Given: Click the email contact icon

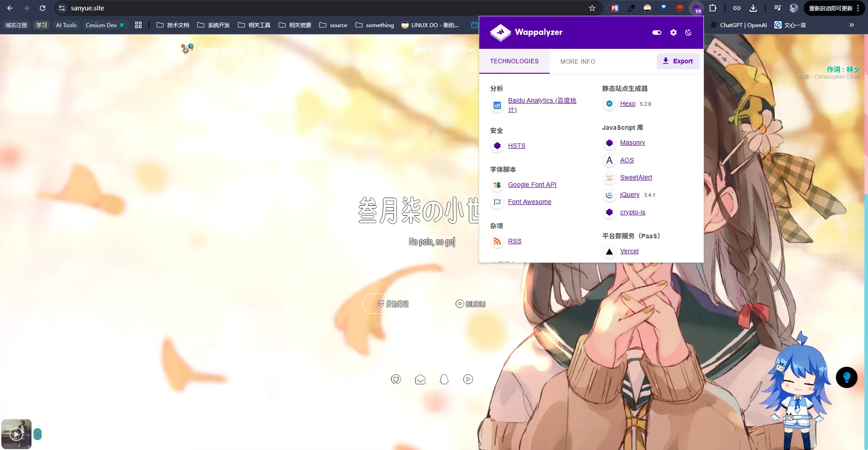Looking at the screenshot, I should coord(420,379).
